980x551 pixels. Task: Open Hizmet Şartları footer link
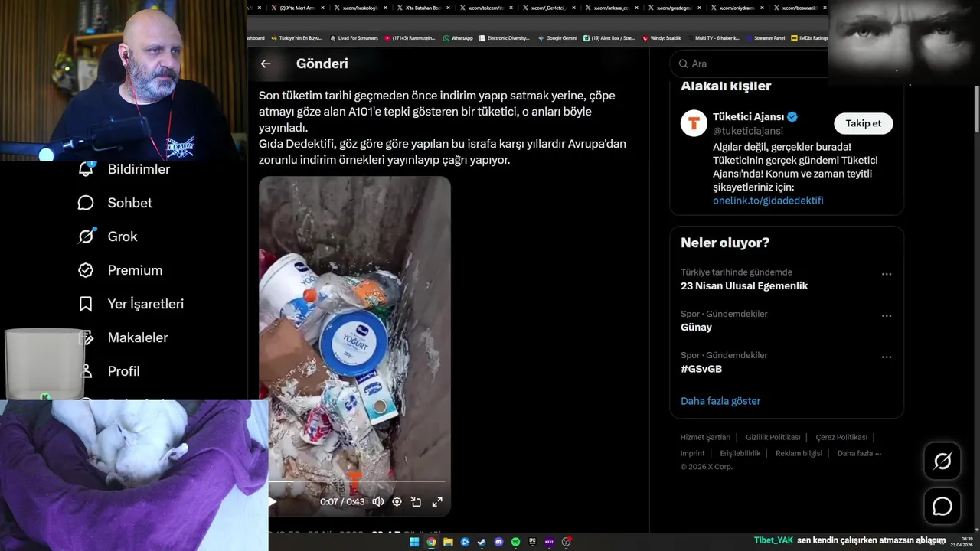click(705, 437)
